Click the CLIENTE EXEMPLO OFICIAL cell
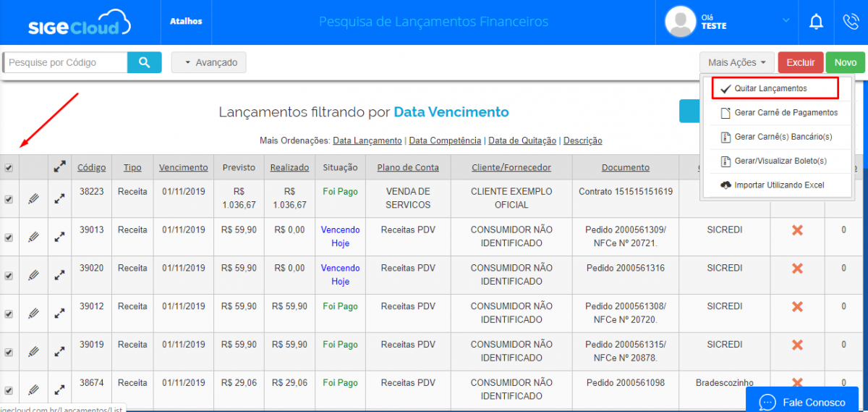 (x=511, y=198)
